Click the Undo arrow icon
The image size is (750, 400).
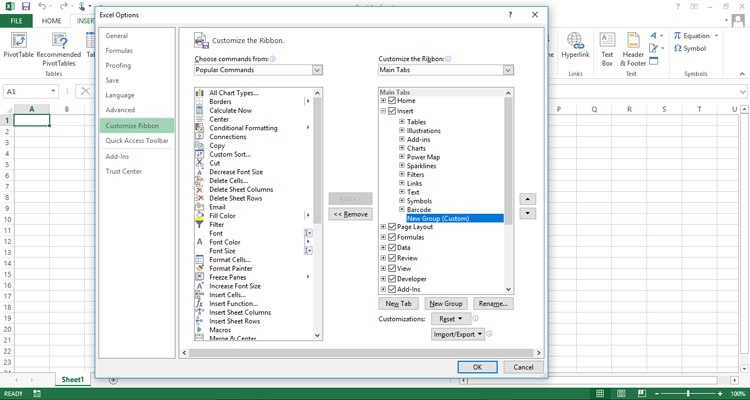42,6
